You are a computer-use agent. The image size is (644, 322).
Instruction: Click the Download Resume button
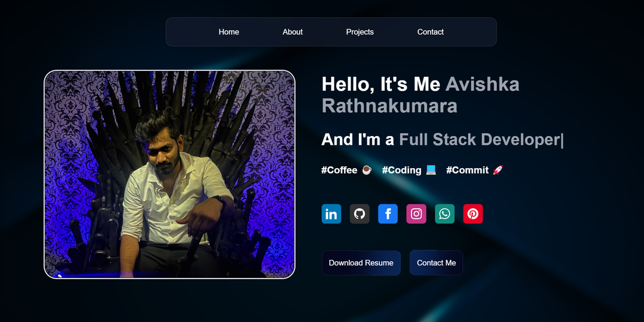click(361, 263)
